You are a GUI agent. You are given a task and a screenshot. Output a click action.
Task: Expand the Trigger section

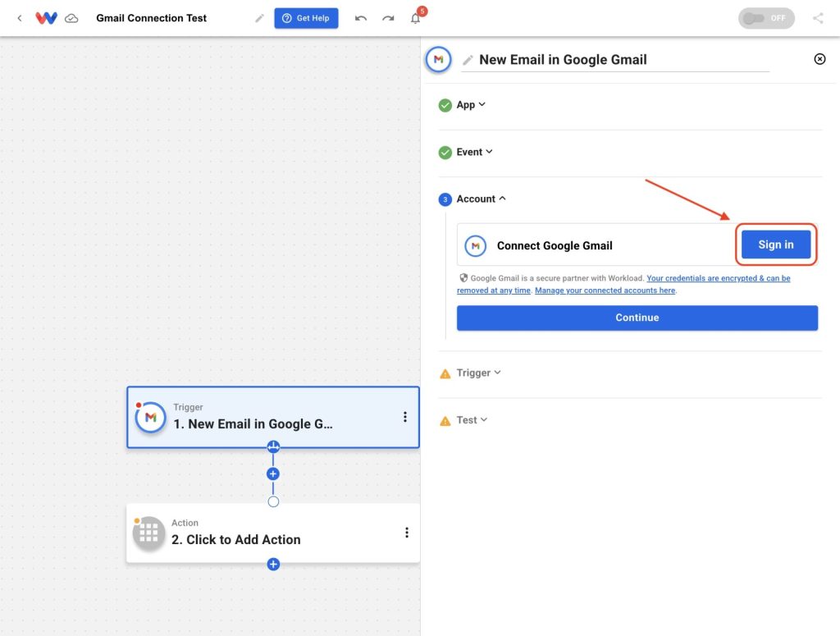pos(478,373)
